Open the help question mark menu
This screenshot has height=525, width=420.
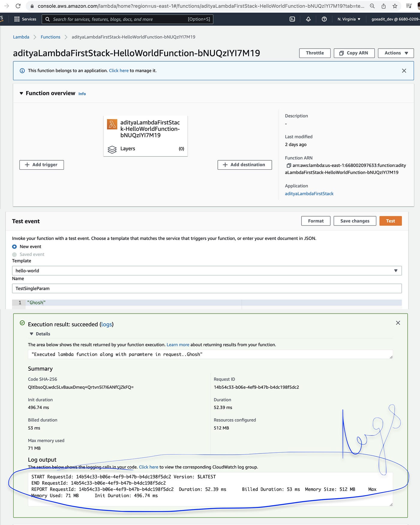[324, 19]
